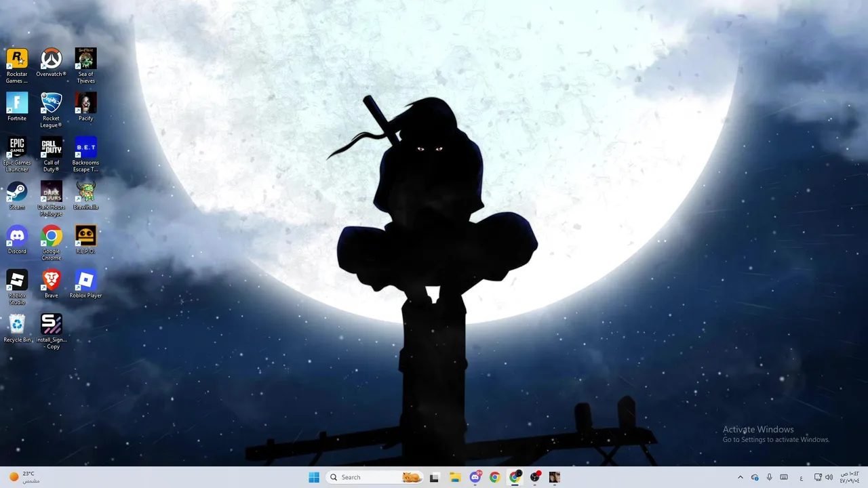Select the Roblox Studio desktop icon
This screenshot has height=488, width=868.
17,287
